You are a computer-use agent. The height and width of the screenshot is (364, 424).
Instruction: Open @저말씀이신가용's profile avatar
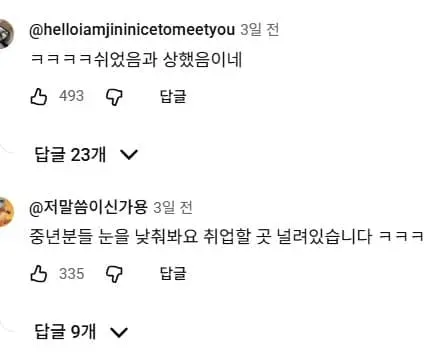(6, 212)
